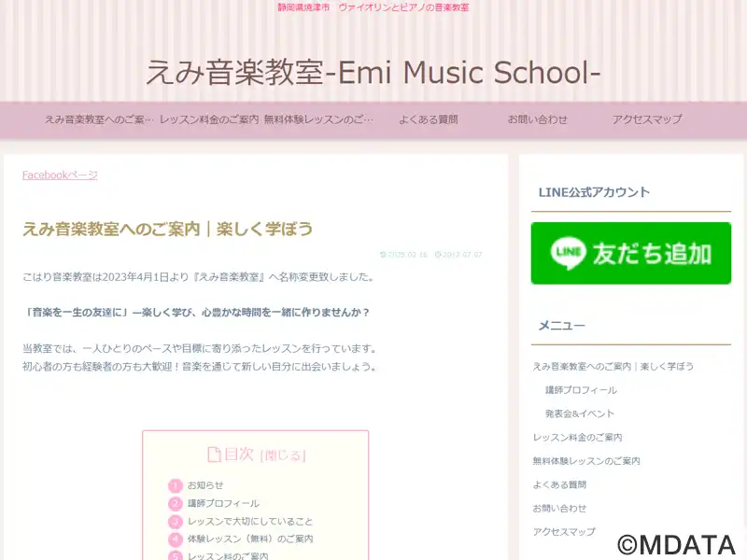Click number 4 circle beside 体験レッスン
The height and width of the screenshot is (560, 747).
(x=176, y=539)
